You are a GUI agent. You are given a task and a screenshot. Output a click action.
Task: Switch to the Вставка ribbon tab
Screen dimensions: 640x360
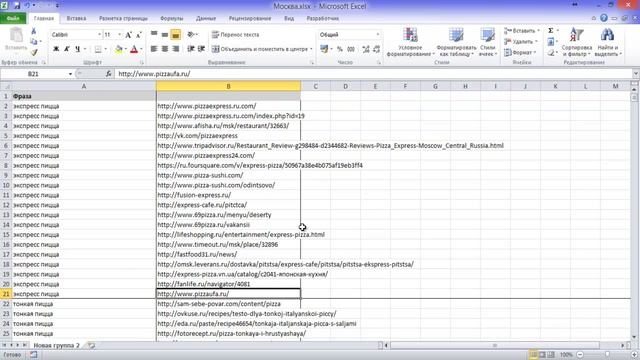[76, 18]
